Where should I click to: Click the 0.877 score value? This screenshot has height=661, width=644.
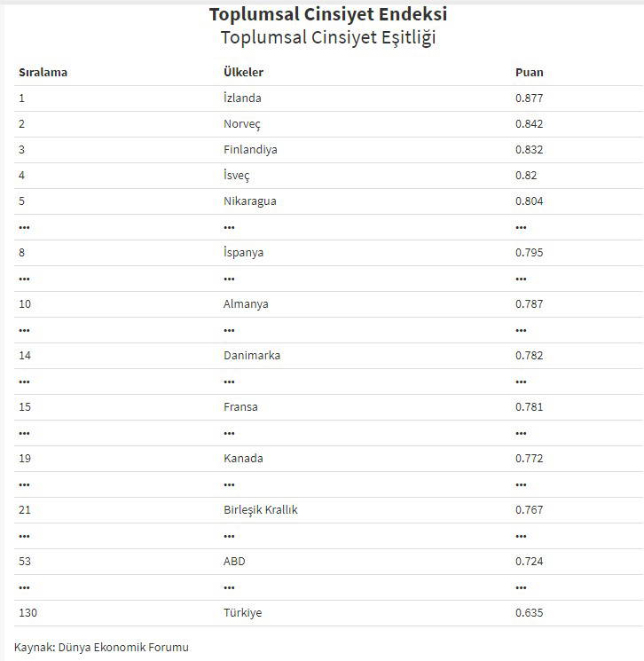pos(529,98)
